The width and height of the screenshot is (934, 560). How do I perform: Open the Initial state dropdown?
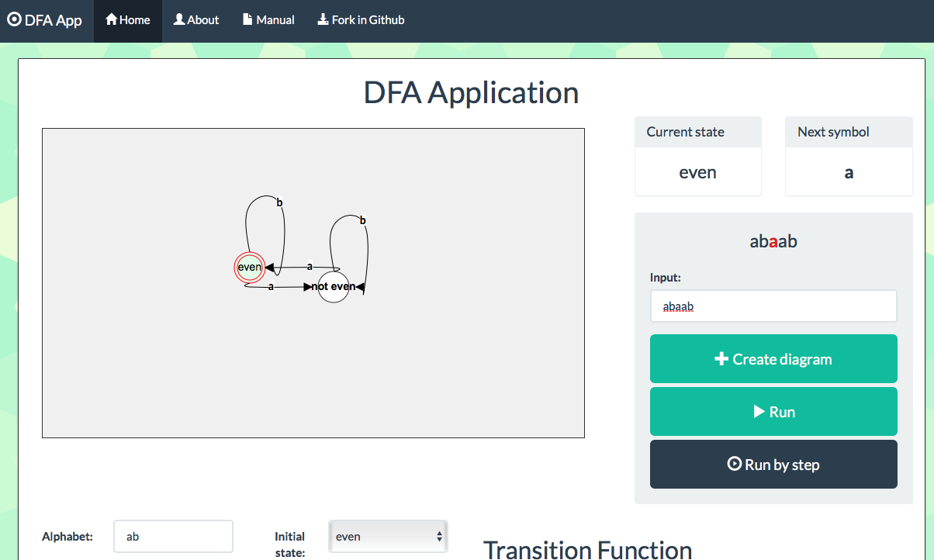coord(388,536)
